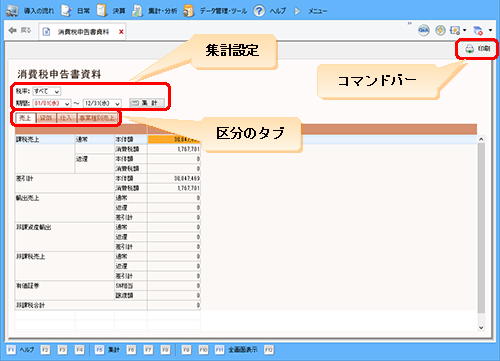
Task: Open the 導入の流れ menu
Action: (x=30, y=11)
